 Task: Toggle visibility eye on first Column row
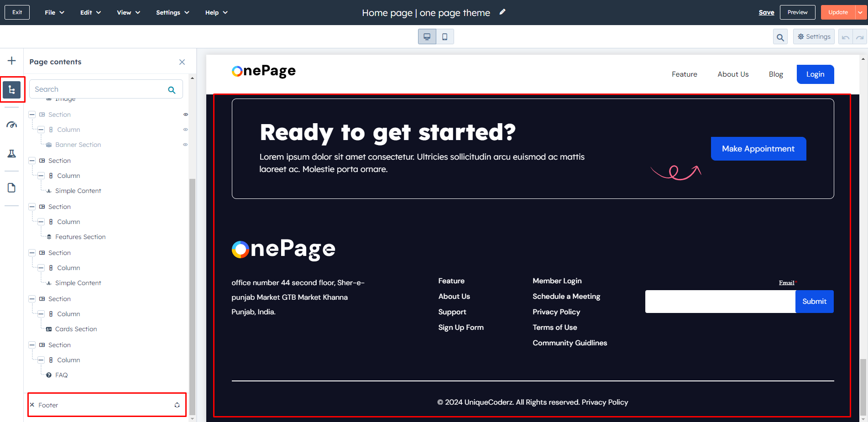pos(185,130)
